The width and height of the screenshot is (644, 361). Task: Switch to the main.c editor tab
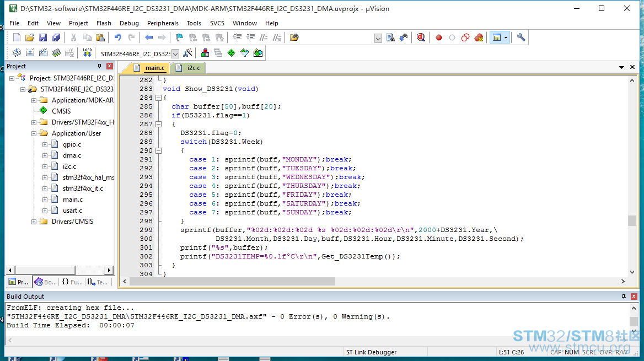[x=151, y=68]
